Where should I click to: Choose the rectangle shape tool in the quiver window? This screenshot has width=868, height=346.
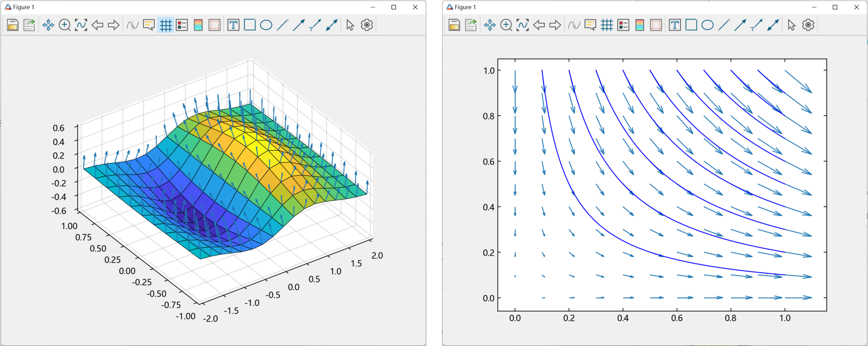(x=691, y=25)
